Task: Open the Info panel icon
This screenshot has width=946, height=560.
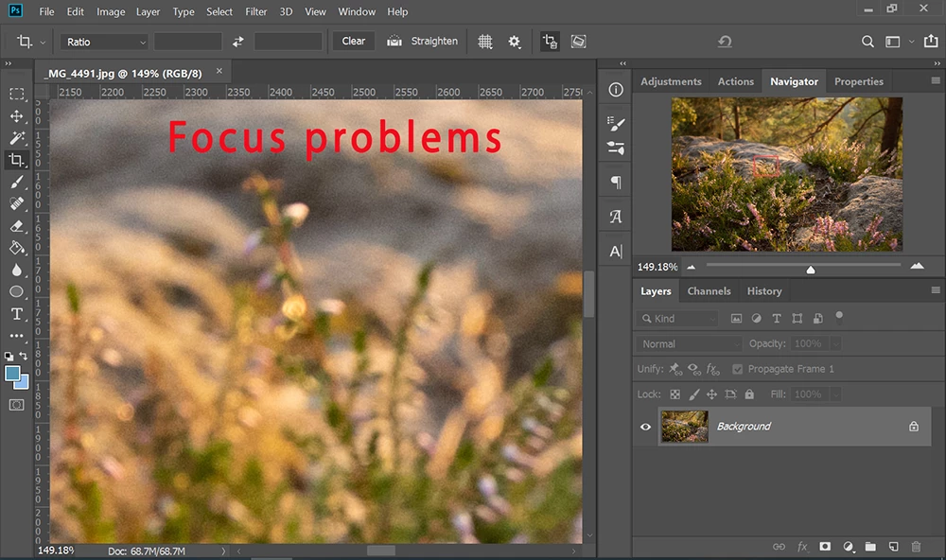Action: point(616,90)
